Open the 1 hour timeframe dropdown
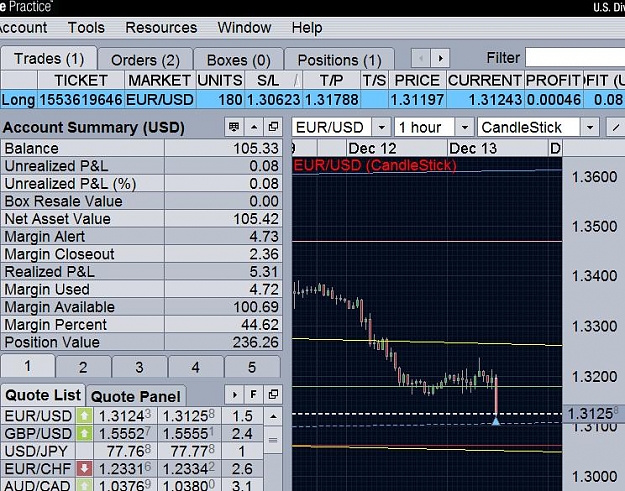Screen dimensions: 625x491 click(x=464, y=128)
